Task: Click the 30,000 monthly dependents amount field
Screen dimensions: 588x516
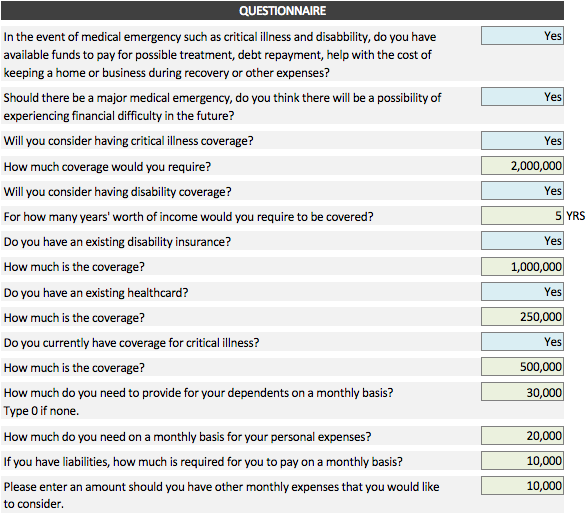Action: tap(522, 392)
